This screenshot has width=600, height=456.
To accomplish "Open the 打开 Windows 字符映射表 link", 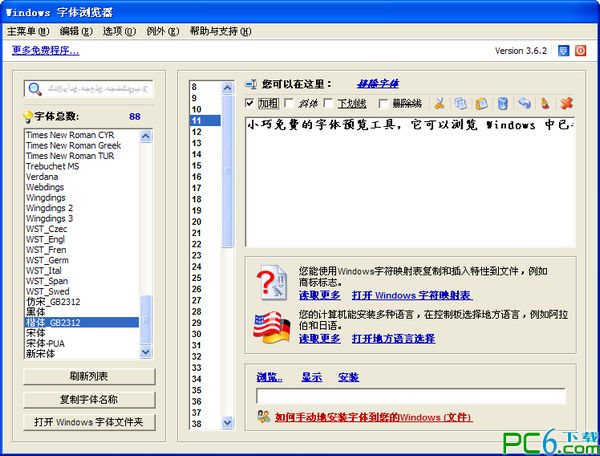I will click(412, 295).
